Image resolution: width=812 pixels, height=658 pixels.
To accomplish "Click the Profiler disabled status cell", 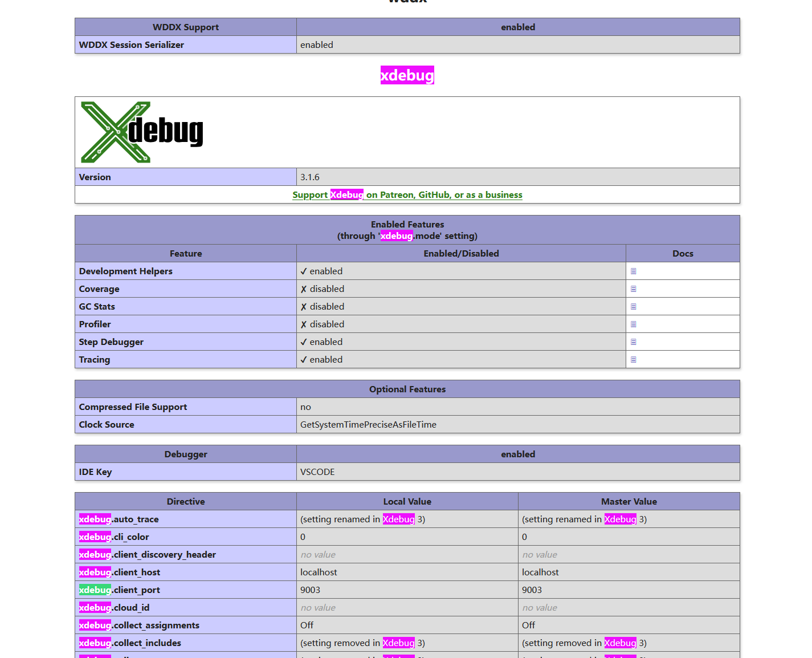I will pyautogui.click(x=461, y=324).
